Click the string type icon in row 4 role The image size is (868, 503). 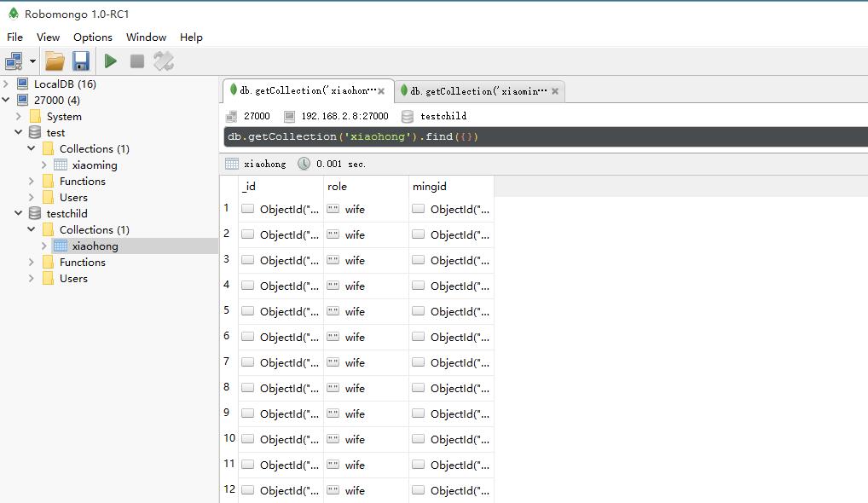333,286
